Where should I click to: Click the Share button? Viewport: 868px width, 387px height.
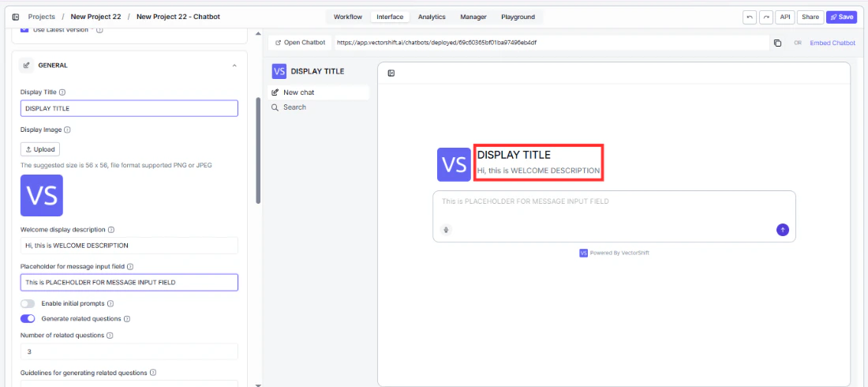810,17
